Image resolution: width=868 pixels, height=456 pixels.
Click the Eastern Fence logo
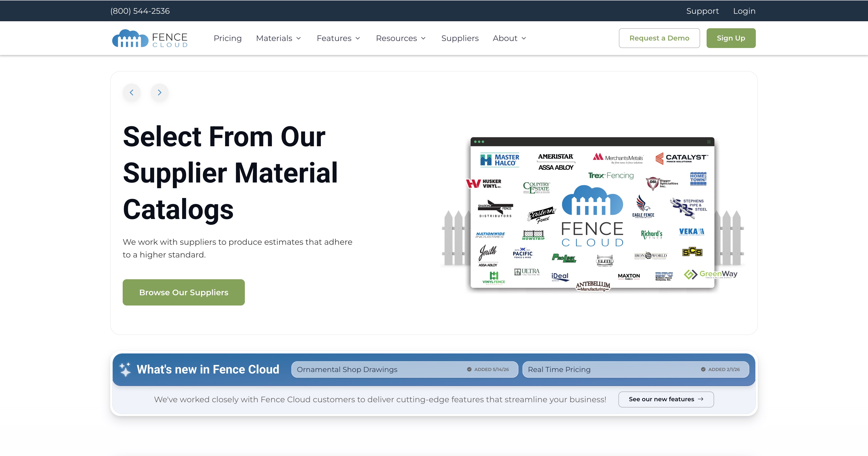tap(541, 215)
